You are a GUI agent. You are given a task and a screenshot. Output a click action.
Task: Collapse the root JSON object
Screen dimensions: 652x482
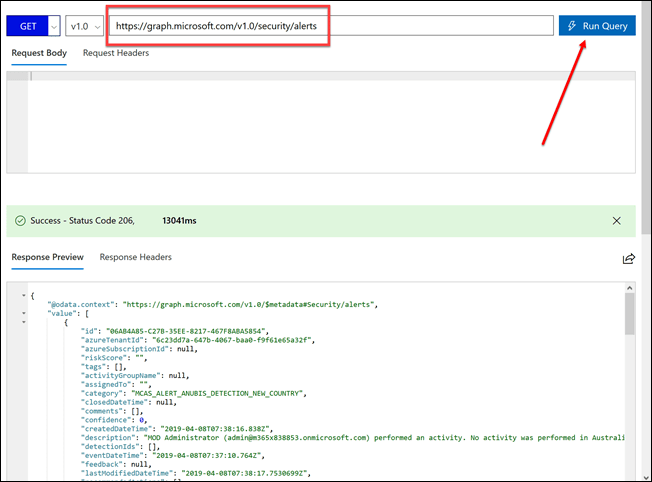[21, 296]
